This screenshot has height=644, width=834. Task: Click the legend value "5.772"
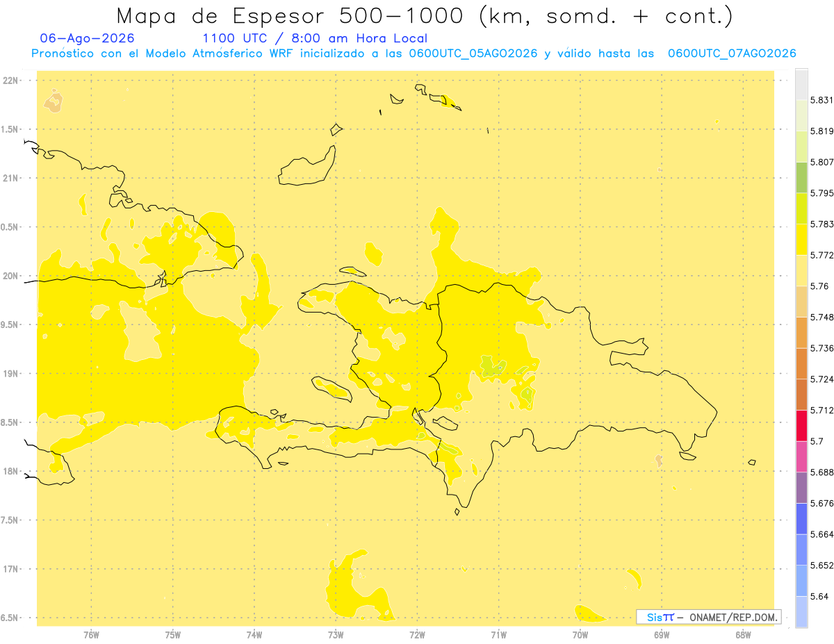click(822, 255)
